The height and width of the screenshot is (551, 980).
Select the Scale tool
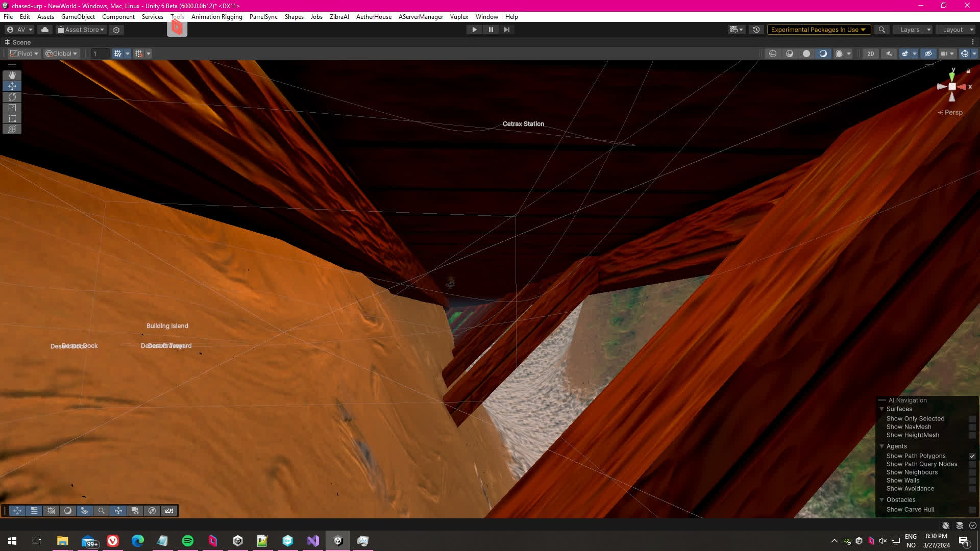point(12,108)
